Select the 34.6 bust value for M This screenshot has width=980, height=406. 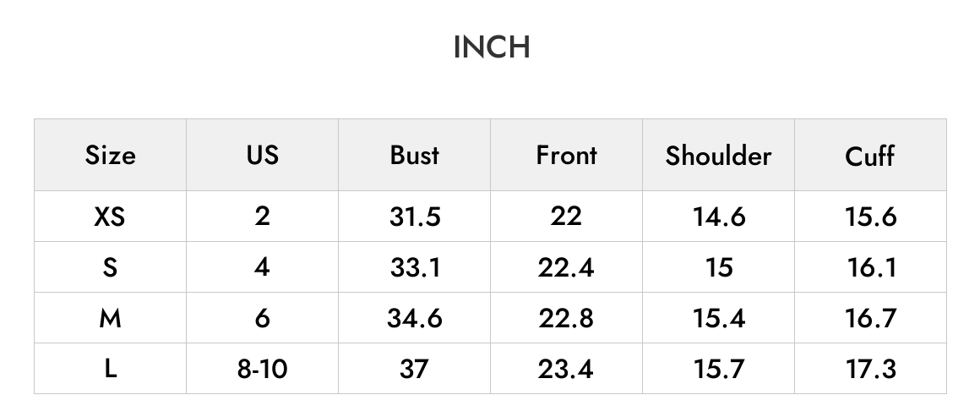tap(415, 318)
